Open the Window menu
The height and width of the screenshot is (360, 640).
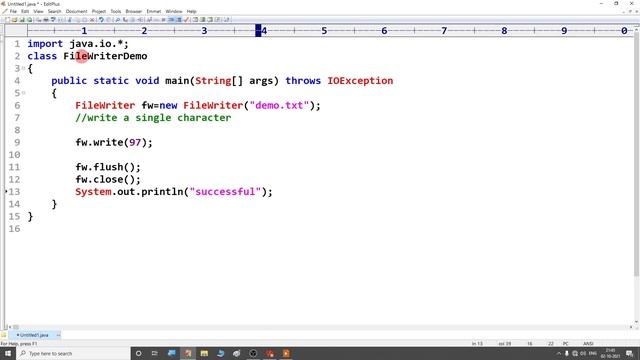pos(173,11)
